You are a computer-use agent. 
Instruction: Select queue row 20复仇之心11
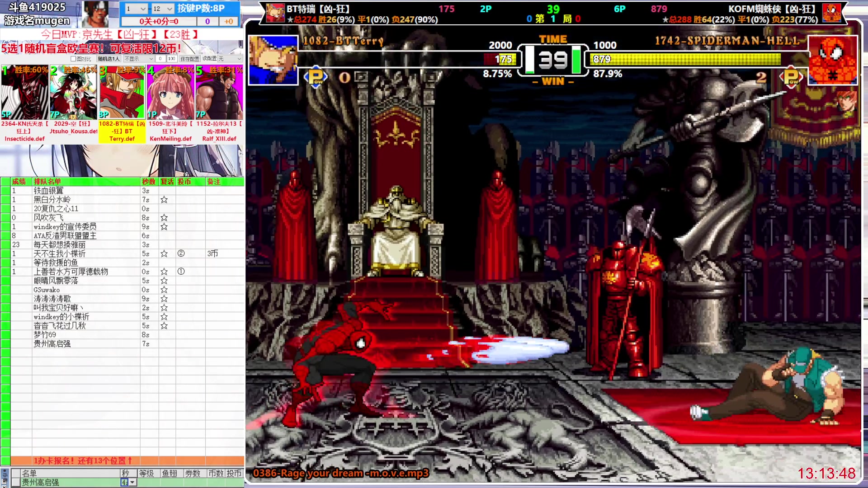pyautogui.click(x=127, y=209)
